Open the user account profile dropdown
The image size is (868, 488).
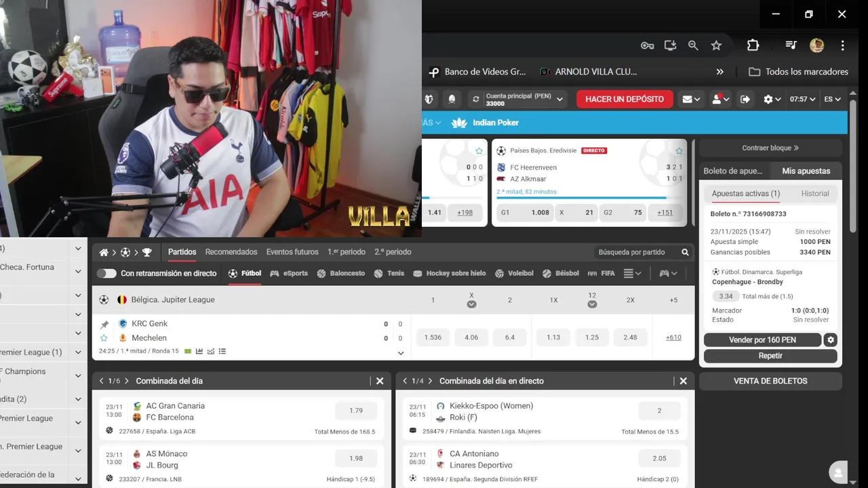[x=720, y=100]
